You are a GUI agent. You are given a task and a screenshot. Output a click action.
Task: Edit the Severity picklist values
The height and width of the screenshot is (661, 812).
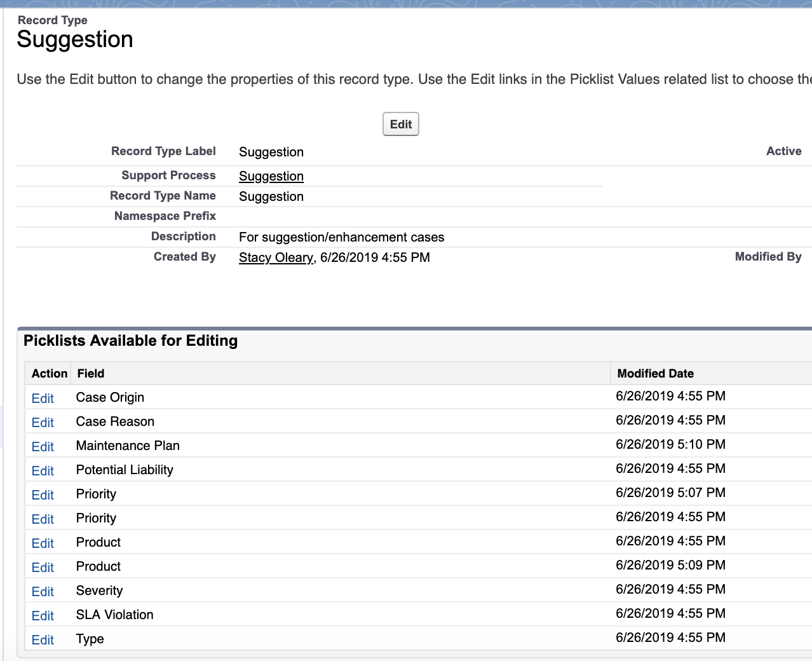pyautogui.click(x=43, y=592)
